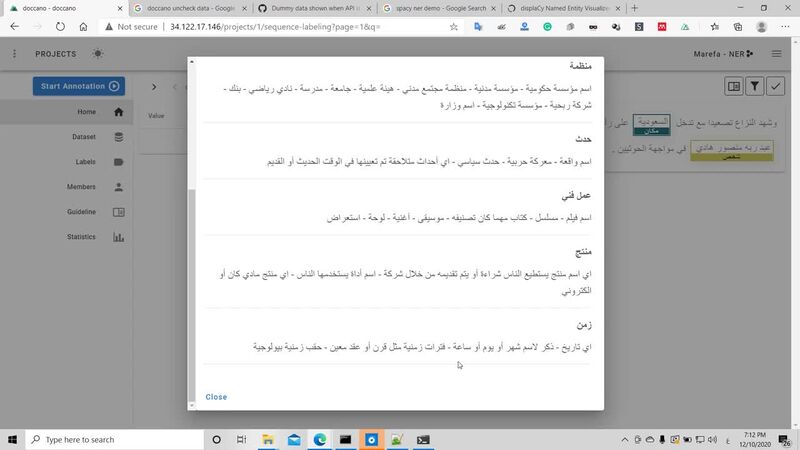Close the guideline dialog via Close link

point(216,397)
